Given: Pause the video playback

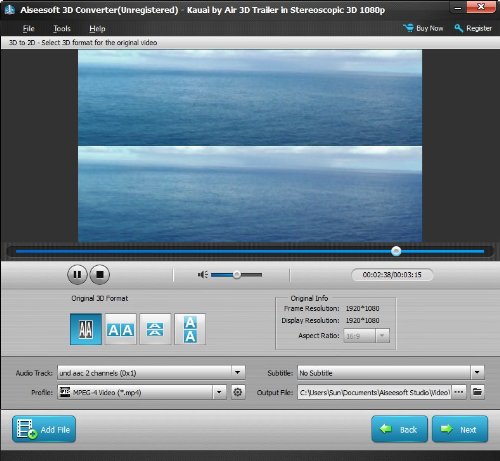Looking at the screenshot, I should (x=77, y=275).
